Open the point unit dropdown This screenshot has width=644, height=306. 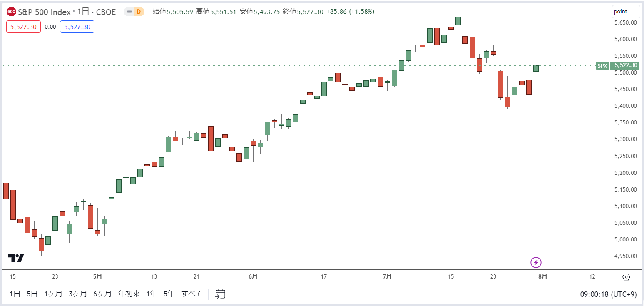click(626, 12)
